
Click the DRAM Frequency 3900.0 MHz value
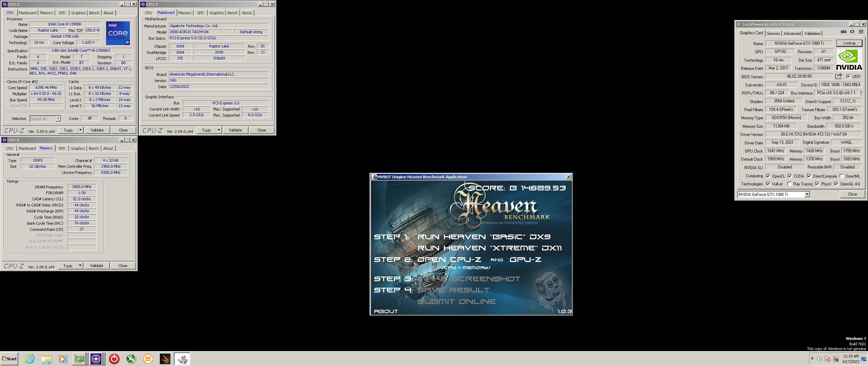82,187
